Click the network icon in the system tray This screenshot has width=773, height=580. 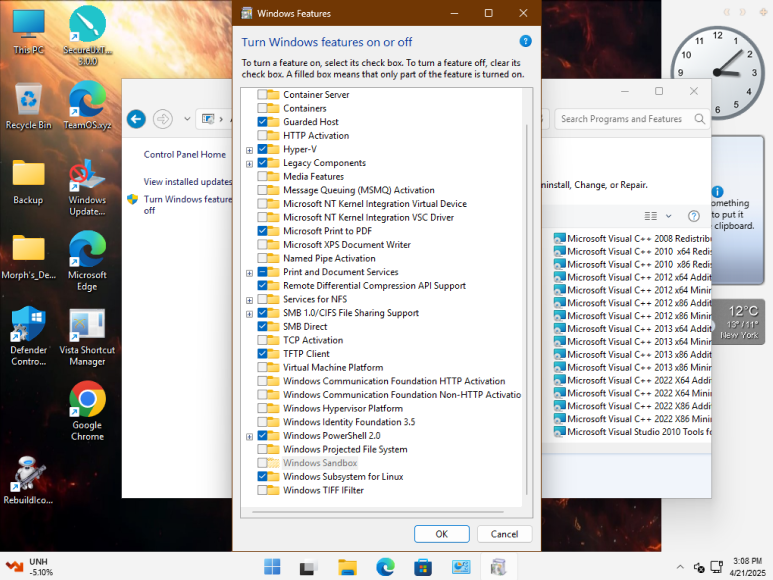pos(716,567)
